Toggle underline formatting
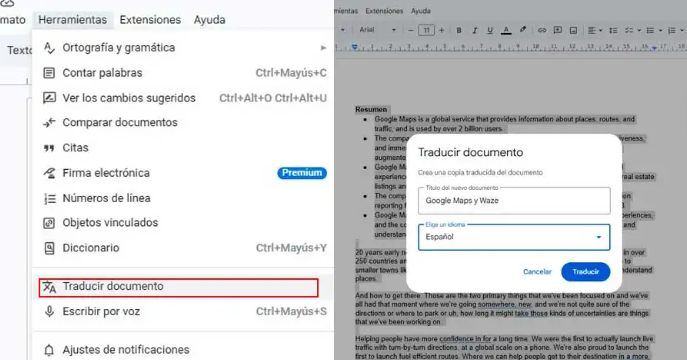The image size is (687, 360). [490, 30]
